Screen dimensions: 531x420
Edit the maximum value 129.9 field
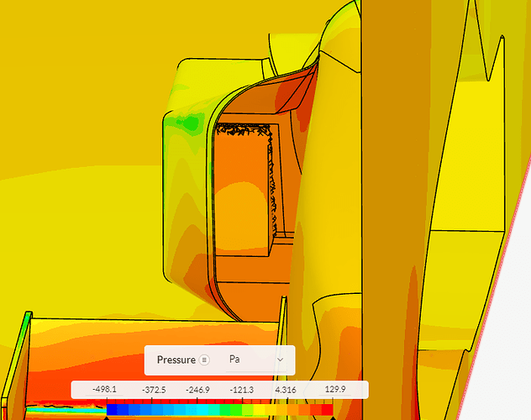click(335, 390)
